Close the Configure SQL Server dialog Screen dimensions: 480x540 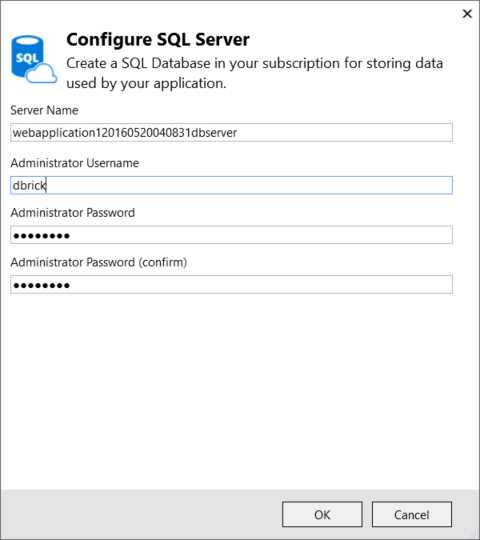coord(467,14)
